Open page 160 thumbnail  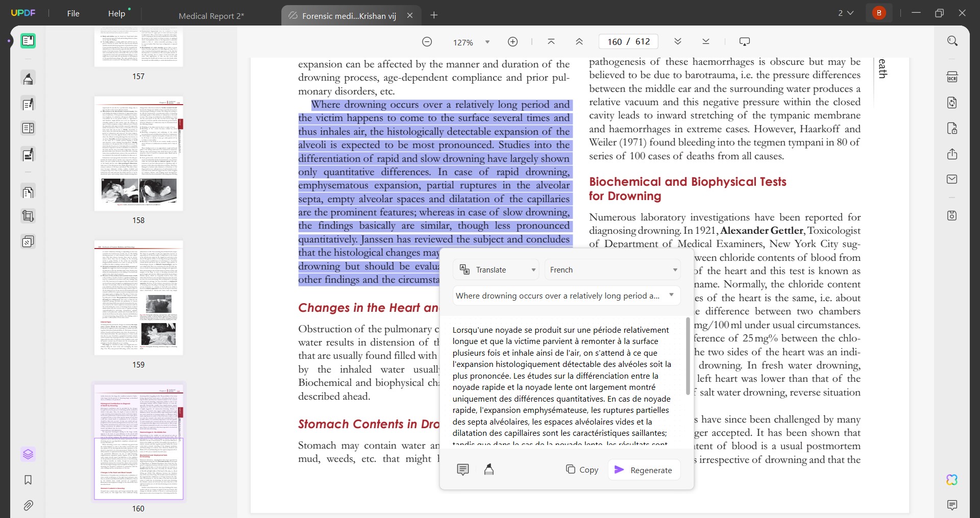point(138,442)
